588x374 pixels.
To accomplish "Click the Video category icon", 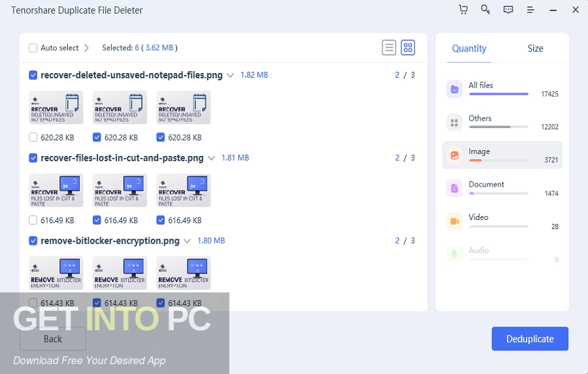I will (x=454, y=221).
